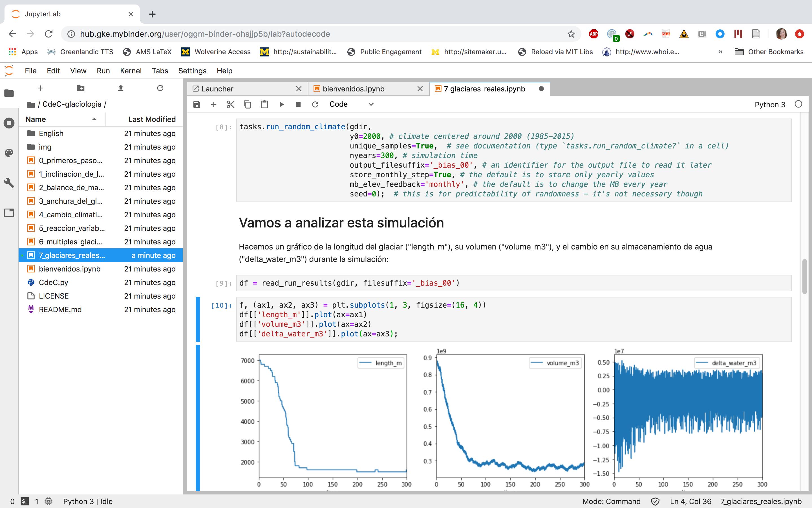Click the kernel status circle indicator
The height and width of the screenshot is (508, 812).
pyautogui.click(x=798, y=104)
